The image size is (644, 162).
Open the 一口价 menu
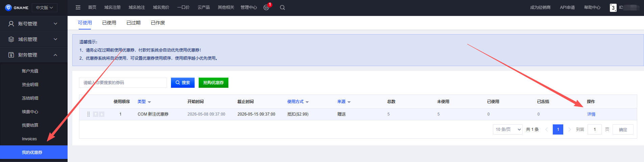[x=183, y=7]
